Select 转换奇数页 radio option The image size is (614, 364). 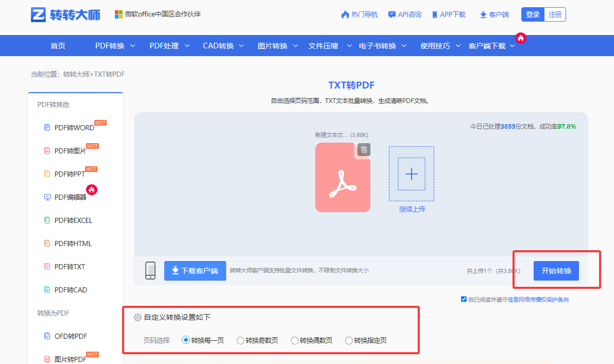241,340
